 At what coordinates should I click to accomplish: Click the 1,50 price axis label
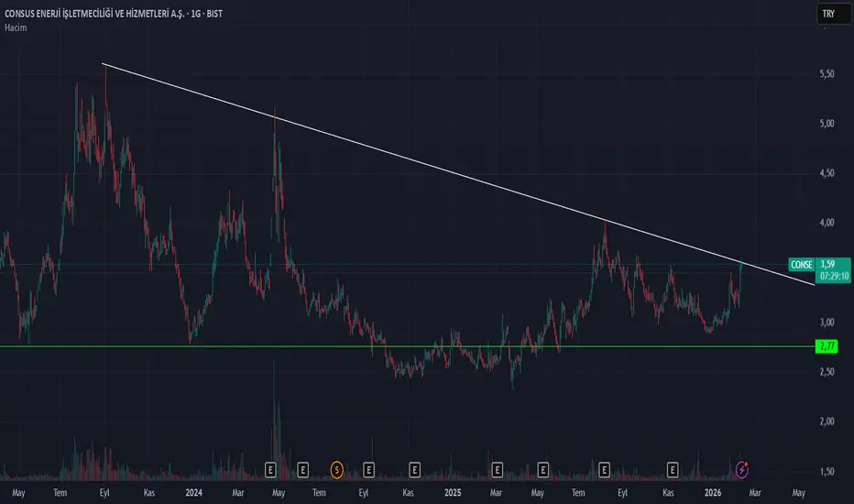pyautogui.click(x=827, y=472)
